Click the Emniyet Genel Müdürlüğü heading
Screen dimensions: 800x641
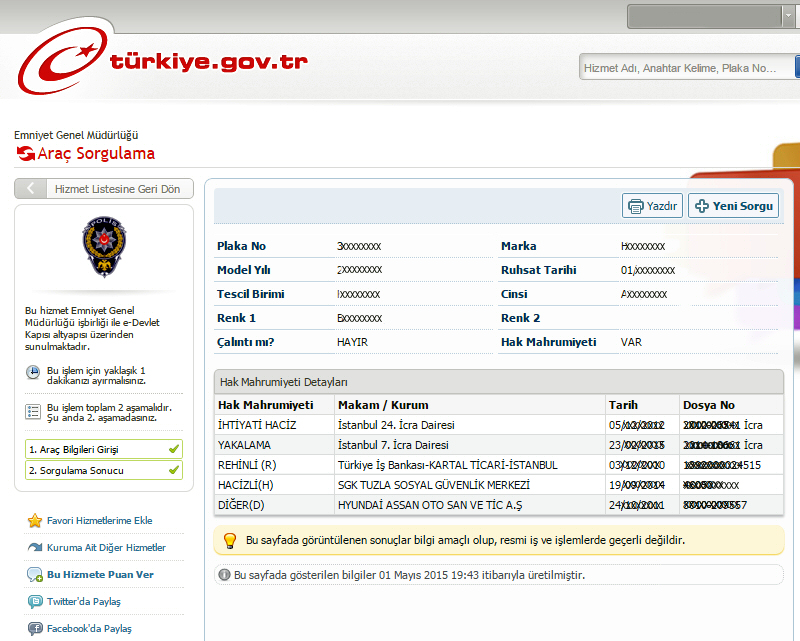[76, 135]
